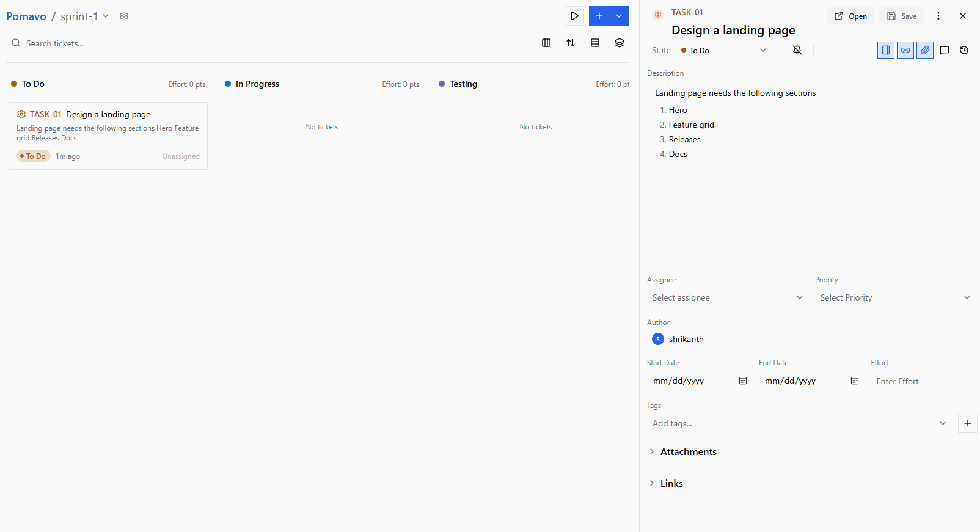Viewport: 980px width, 532px height.
Task: Go to Pomavo project link
Action: 26,16
